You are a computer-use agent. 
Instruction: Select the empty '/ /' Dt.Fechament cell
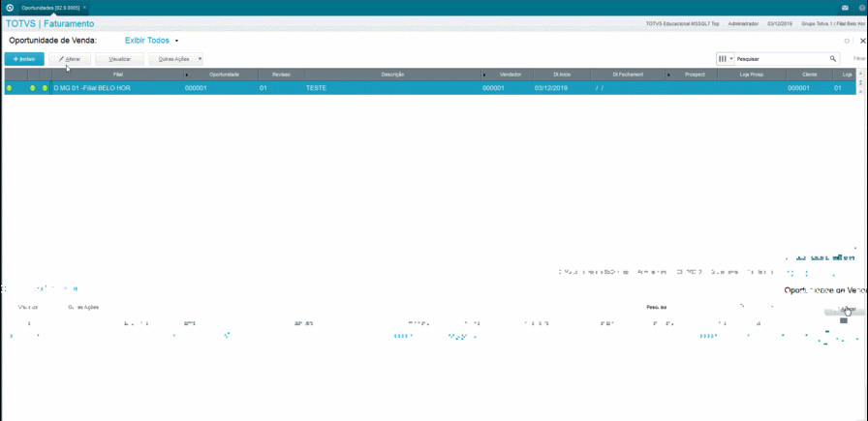point(628,88)
